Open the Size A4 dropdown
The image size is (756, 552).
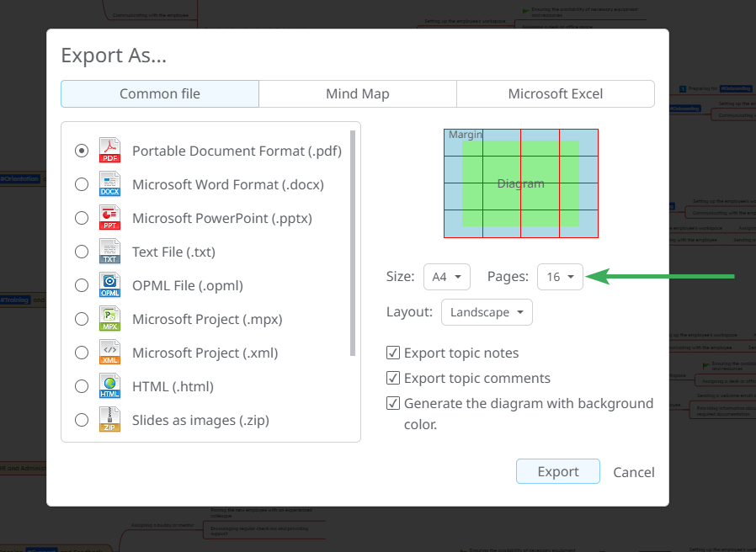tap(447, 277)
